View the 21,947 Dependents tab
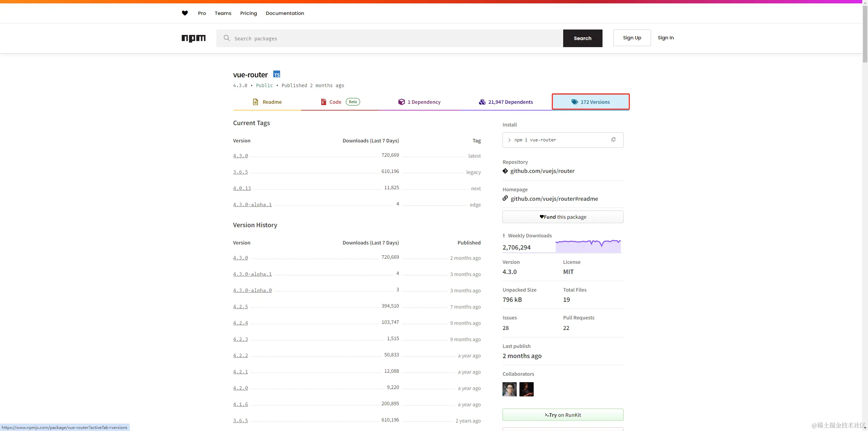 click(506, 102)
